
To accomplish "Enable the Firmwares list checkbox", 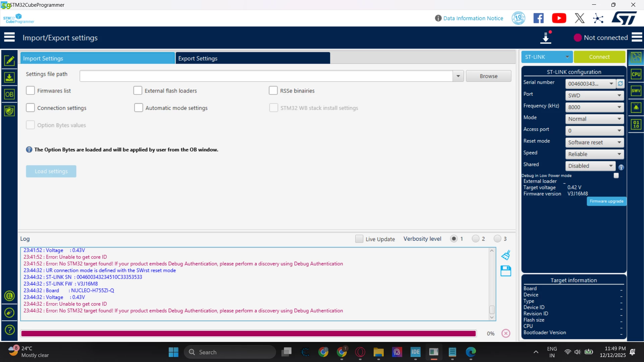I will click(31, 90).
